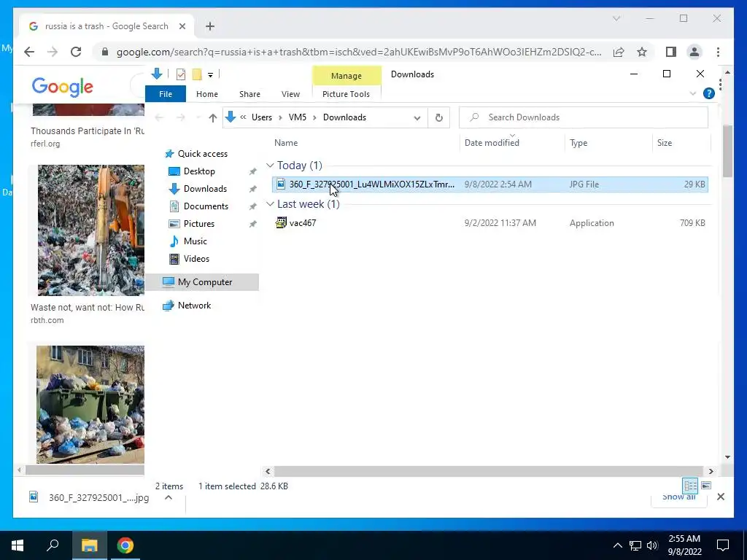
Task: Open the Customize Quick Access Toolbar dropdown
Action: point(210,75)
